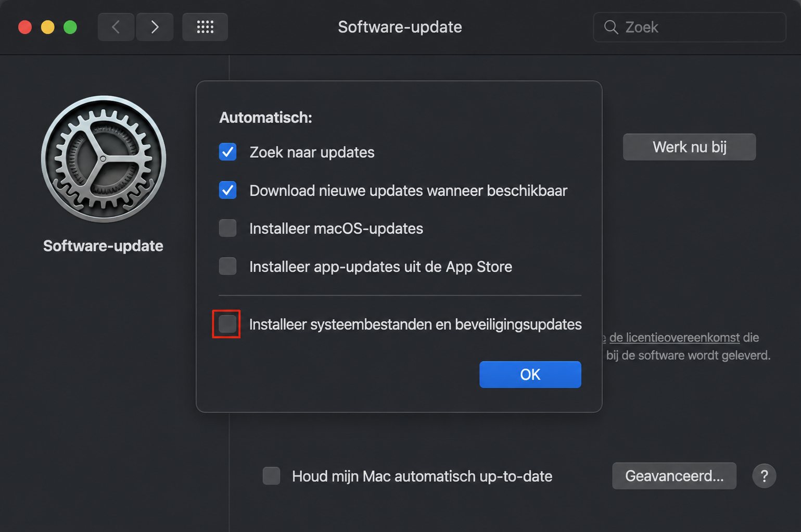
Task: Open the Geavanceerd... options
Action: (x=674, y=476)
